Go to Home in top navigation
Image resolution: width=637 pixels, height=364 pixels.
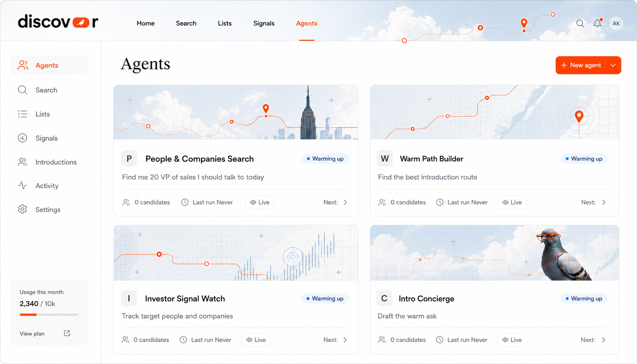pyautogui.click(x=146, y=23)
